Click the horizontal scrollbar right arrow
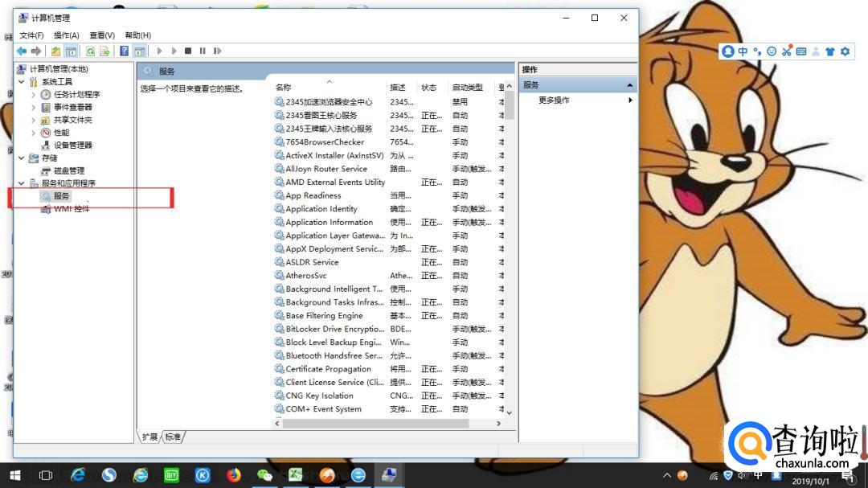868x488 pixels. pos(498,423)
